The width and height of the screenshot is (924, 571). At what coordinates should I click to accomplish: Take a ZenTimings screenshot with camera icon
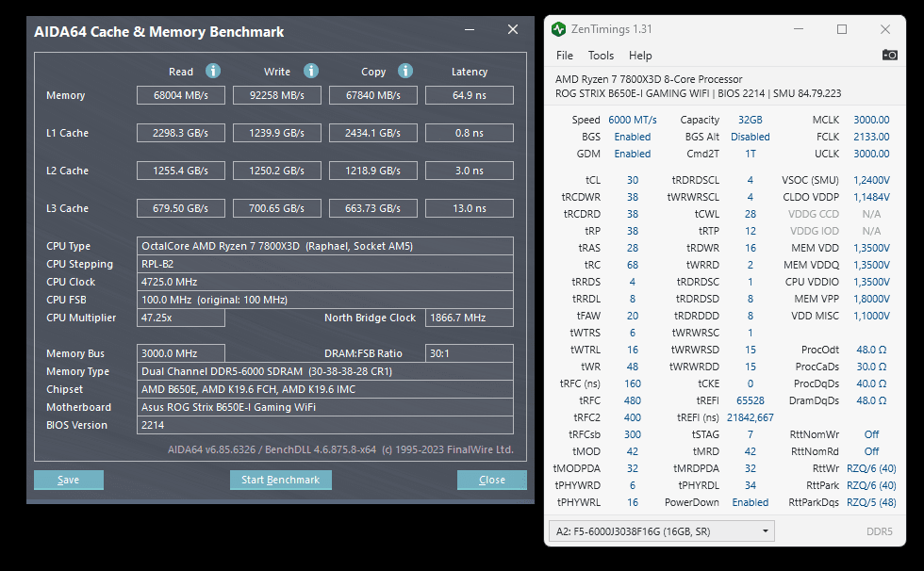(x=889, y=55)
